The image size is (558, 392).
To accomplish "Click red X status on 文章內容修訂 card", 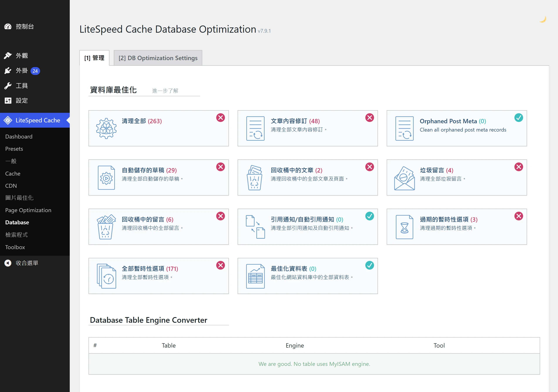I will (369, 118).
